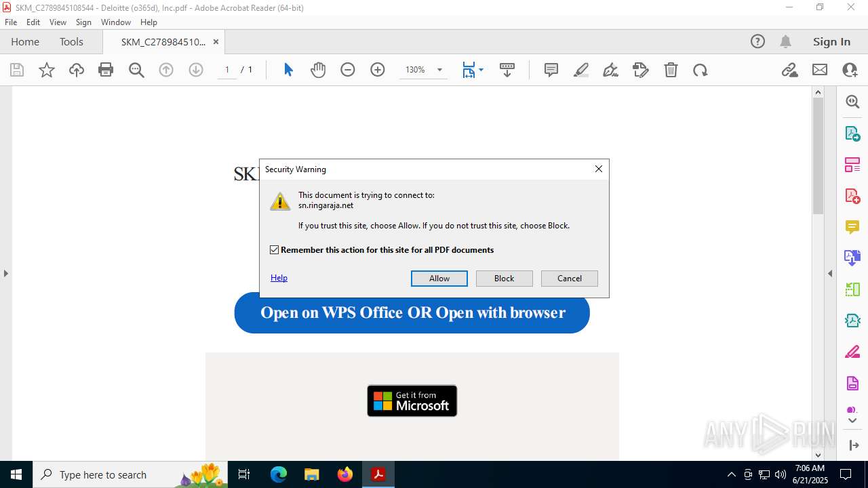Screen dimensions: 868x488
Task: Click Allow in the Security Warning
Action: [x=439, y=279]
